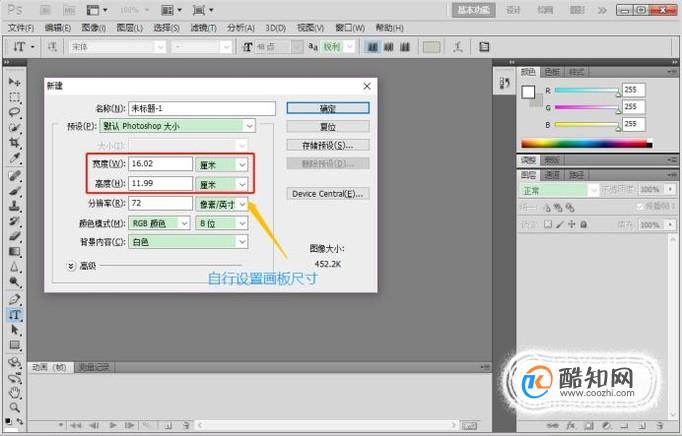
Task: Select the Blur tool
Action: pos(14,267)
